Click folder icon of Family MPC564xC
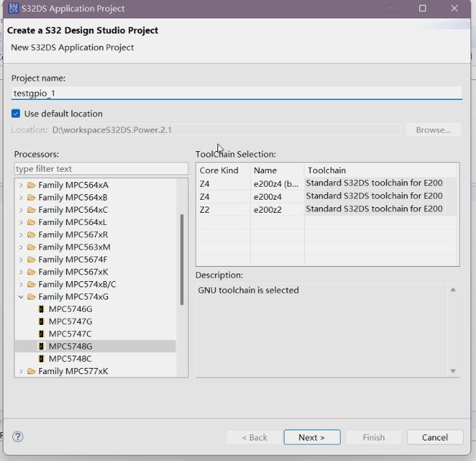This screenshot has height=461, width=476. point(31,210)
